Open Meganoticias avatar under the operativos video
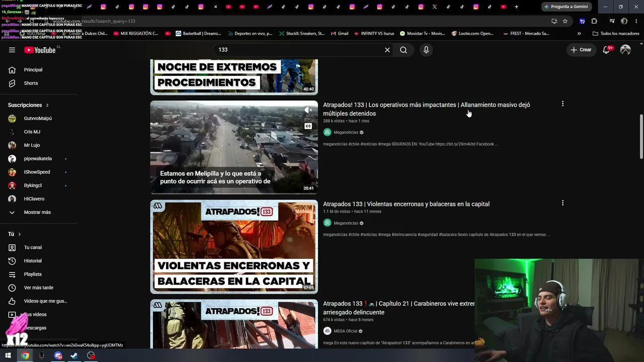Screen dimensions: 644x362 (327, 132)
